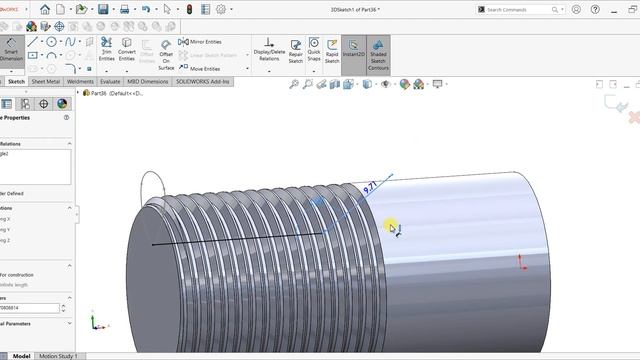Click the Move Entities button
The height and width of the screenshot is (360, 640).
pos(200,69)
